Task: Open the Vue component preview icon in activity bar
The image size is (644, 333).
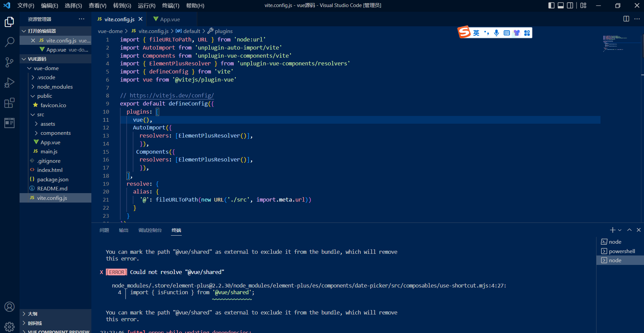Action: pyautogui.click(x=9, y=123)
